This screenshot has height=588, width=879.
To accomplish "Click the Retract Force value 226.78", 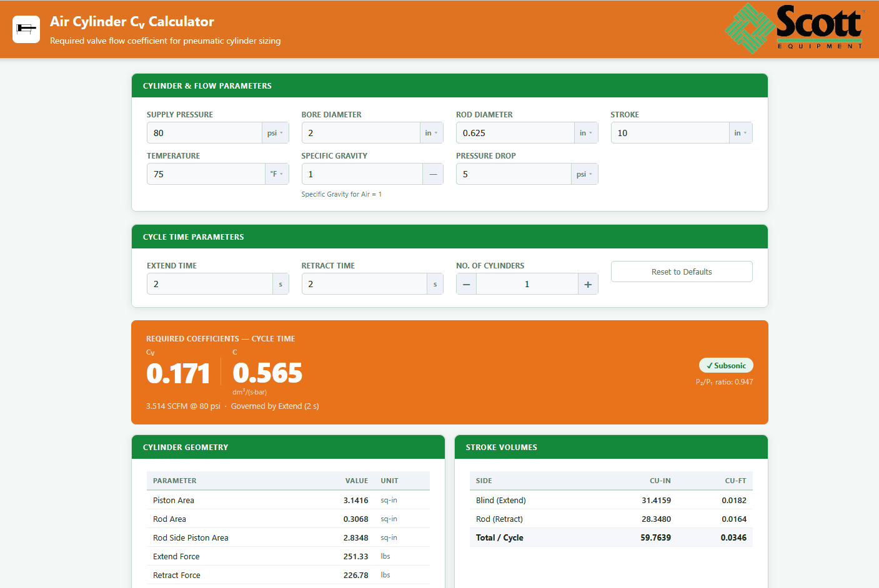I will [x=355, y=575].
